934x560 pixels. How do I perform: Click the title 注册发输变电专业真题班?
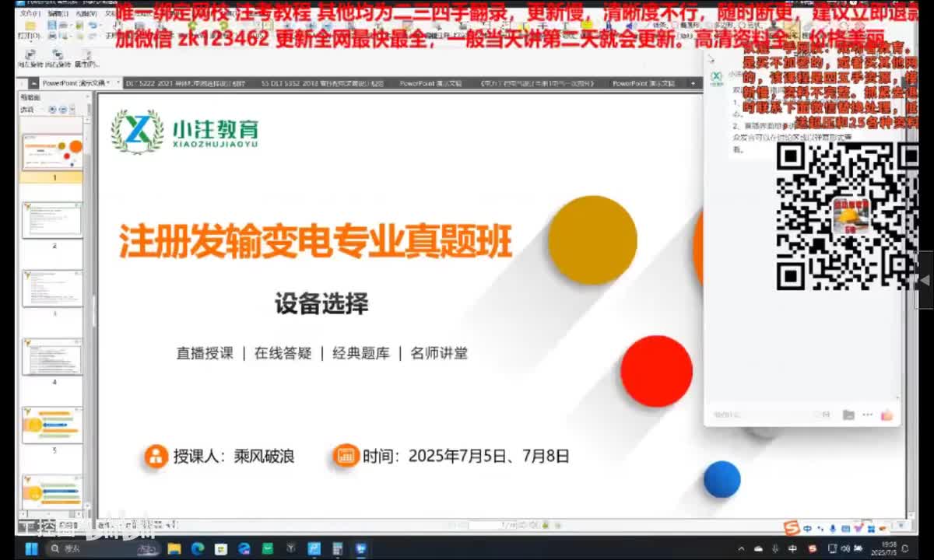click(316, 241)
